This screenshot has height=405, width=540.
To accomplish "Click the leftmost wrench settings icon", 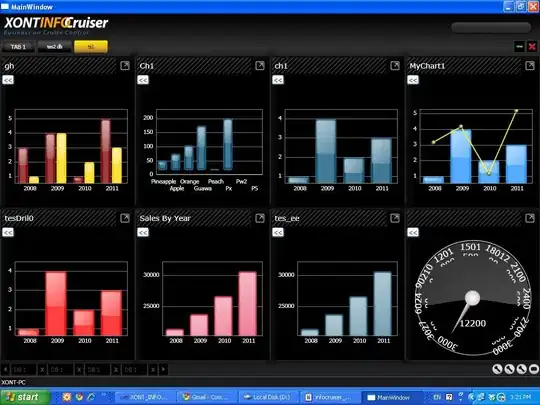I will (x=497, y=369).
